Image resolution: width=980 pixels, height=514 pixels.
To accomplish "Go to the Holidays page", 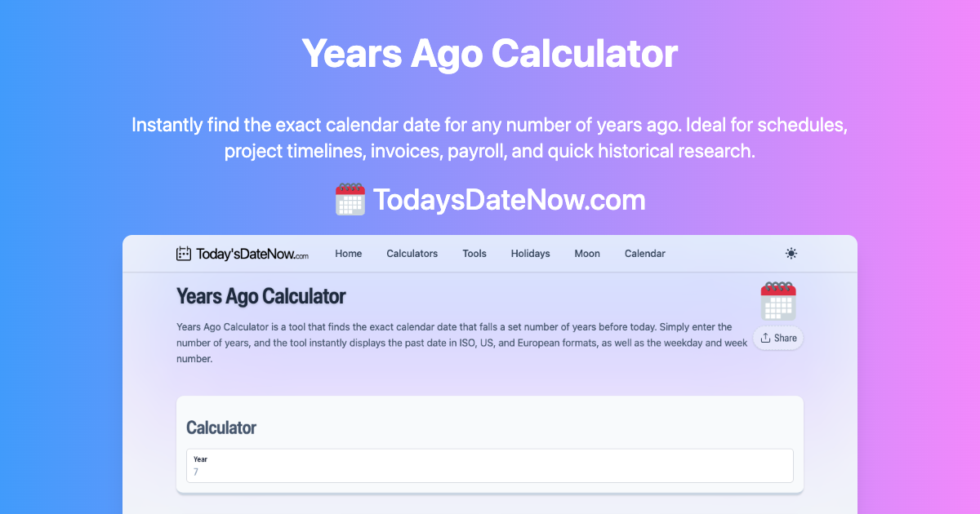I will [x=531, y=254].
